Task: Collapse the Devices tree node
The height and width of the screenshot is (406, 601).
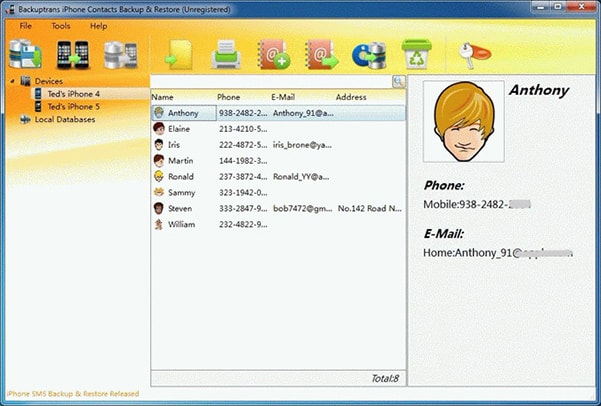Action: point(12,81)
